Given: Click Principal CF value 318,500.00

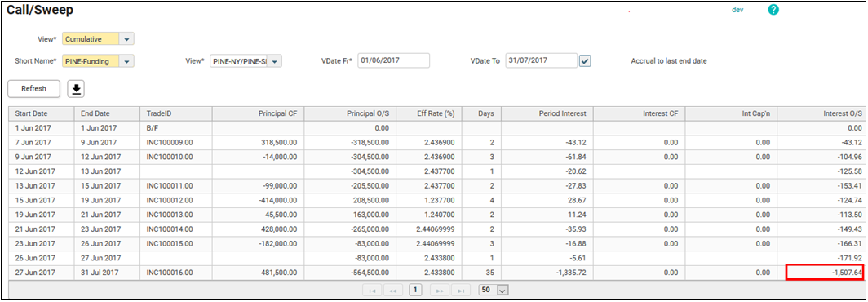Looking at the screenshot, I should 278,142.
